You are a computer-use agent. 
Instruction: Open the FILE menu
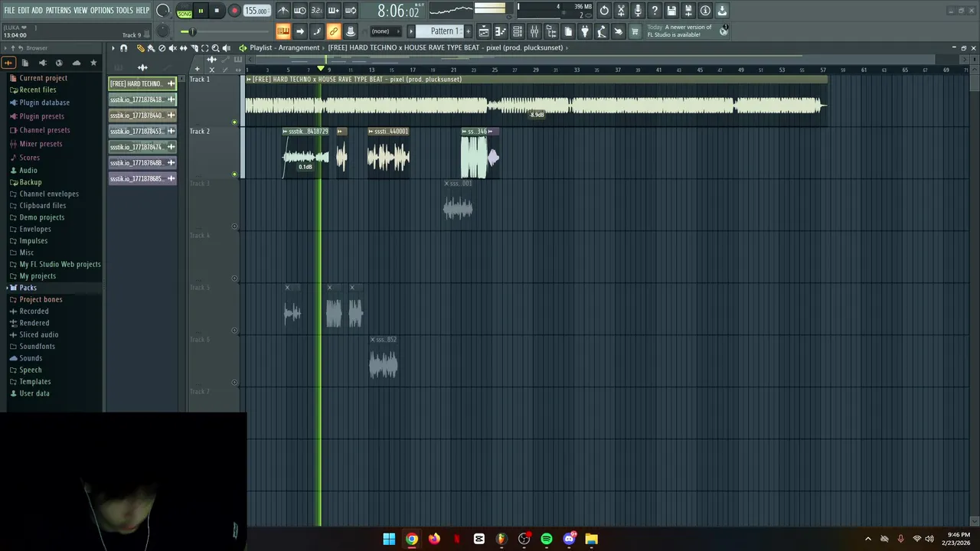click(x=9, y=11)
